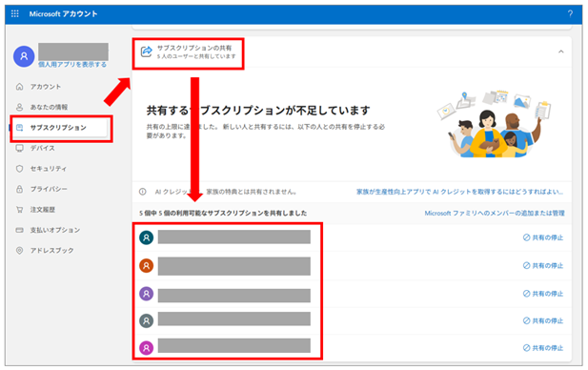Open 個人用アプリを表示する link
The width and height of the screenshot is (588, 370).
pyautogui.click(x=72, y=65)
